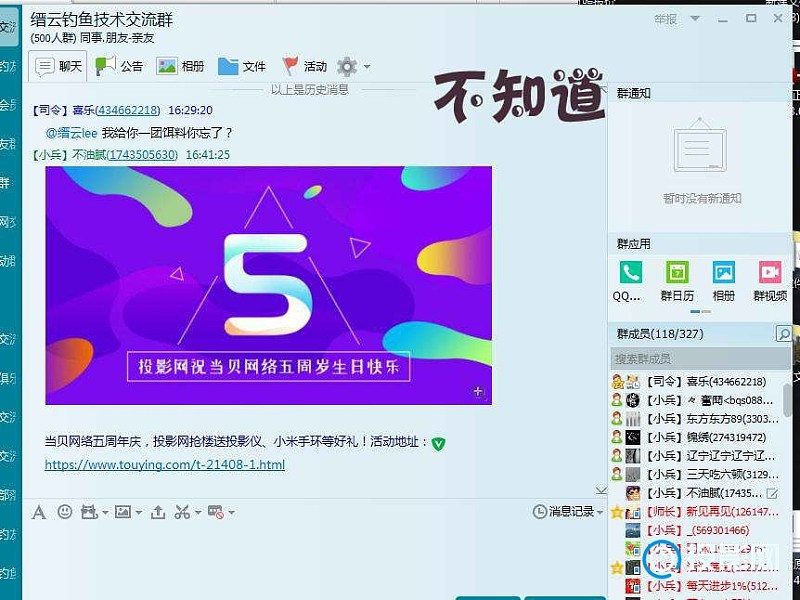Expand the dropdown arrow next to 举报
Screen dimensions: 800x600
pos(695,19)
